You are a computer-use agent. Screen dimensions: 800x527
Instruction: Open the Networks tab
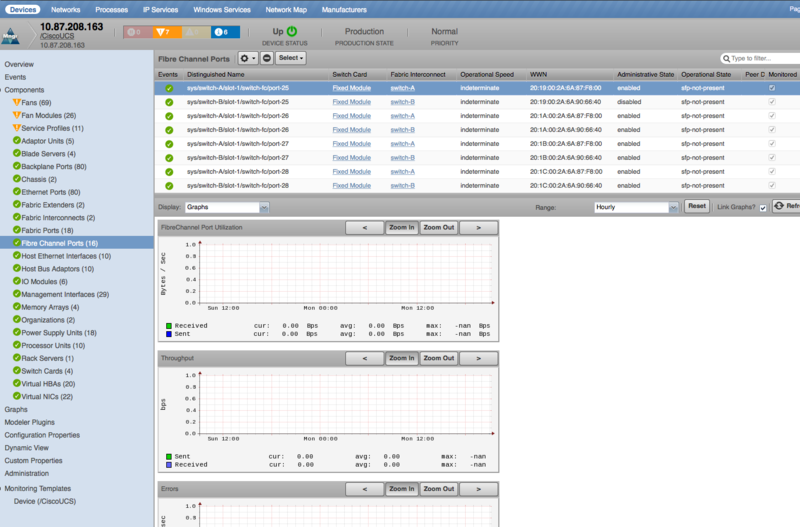tap(65, 10)
